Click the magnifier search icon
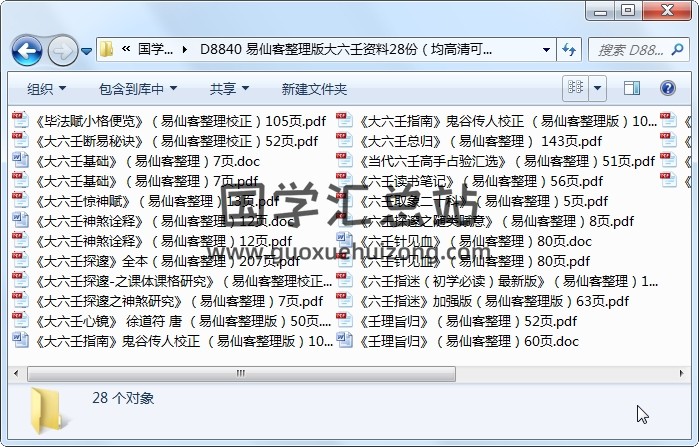The image size is (699, 447). coord(677,49)
